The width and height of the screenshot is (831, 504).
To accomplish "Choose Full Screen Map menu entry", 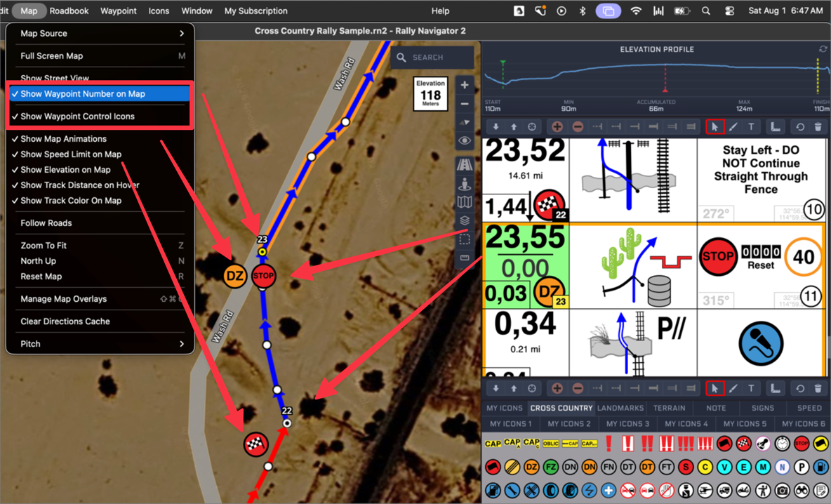I will tap(100, 55).
